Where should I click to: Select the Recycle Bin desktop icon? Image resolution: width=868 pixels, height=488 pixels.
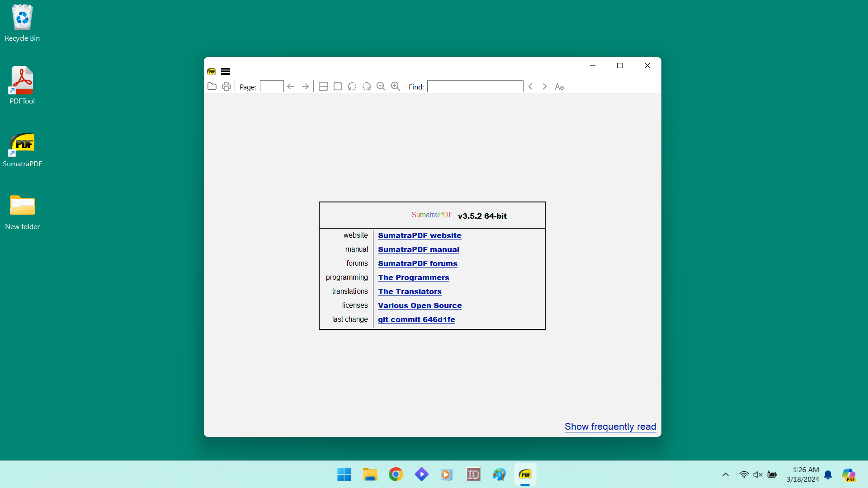22,23
